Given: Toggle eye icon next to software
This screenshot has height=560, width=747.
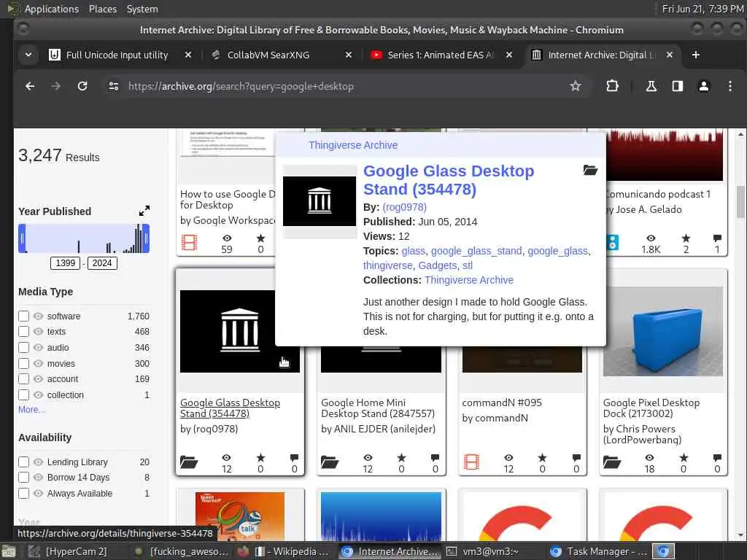Looking at the screenshot, I should [x=39, y=316].
